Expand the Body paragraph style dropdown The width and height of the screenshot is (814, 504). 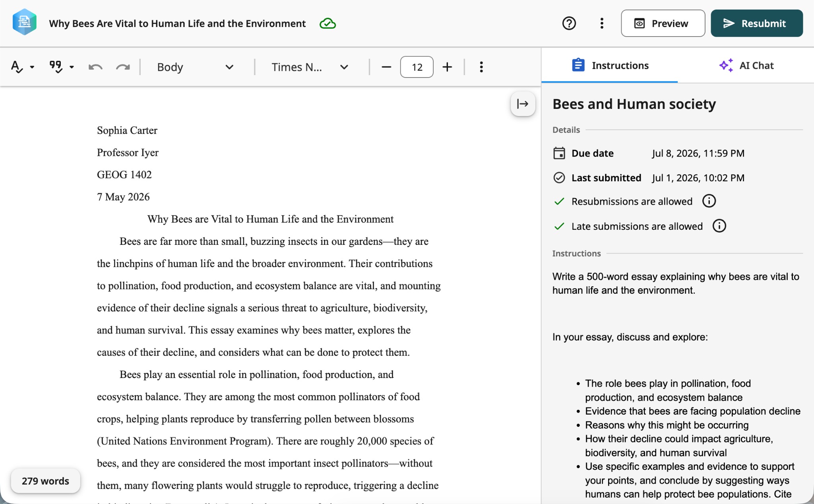(x=195, y=67)
